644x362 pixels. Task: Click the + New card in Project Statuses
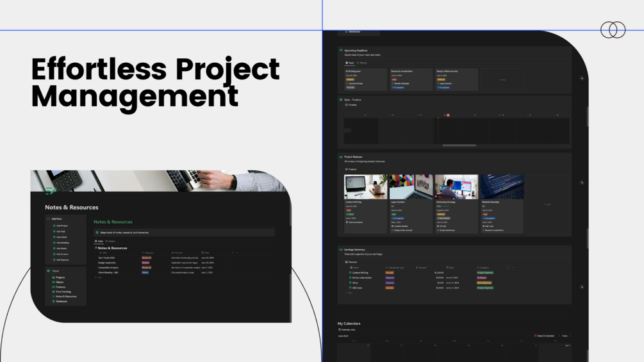tap(547, 204)
